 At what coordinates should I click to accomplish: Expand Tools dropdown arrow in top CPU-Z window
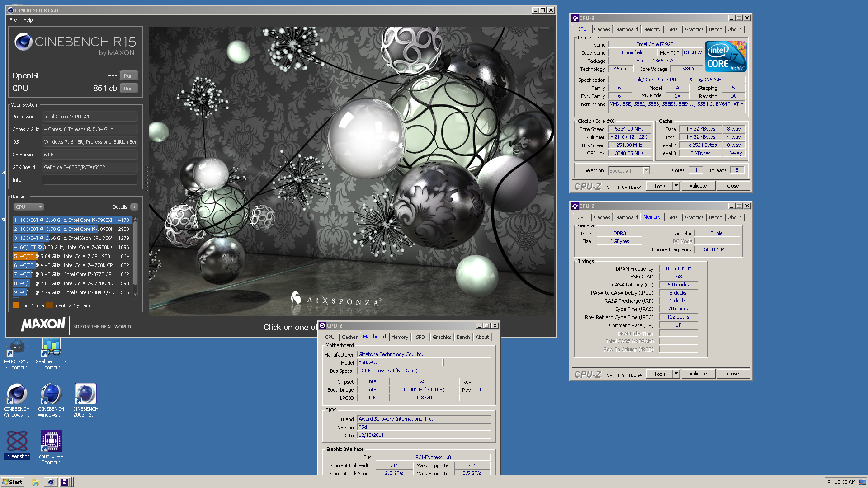(x=676, y=186)
